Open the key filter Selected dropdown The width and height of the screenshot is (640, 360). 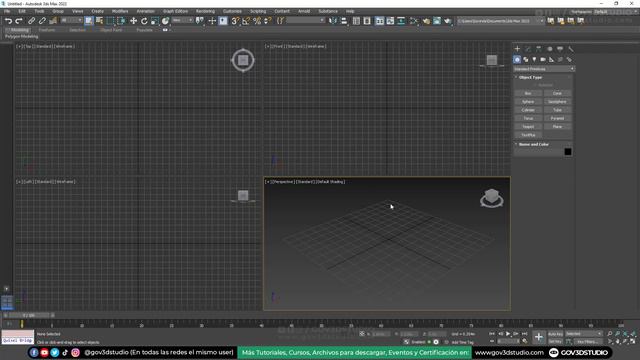click(x=584, y=334)
